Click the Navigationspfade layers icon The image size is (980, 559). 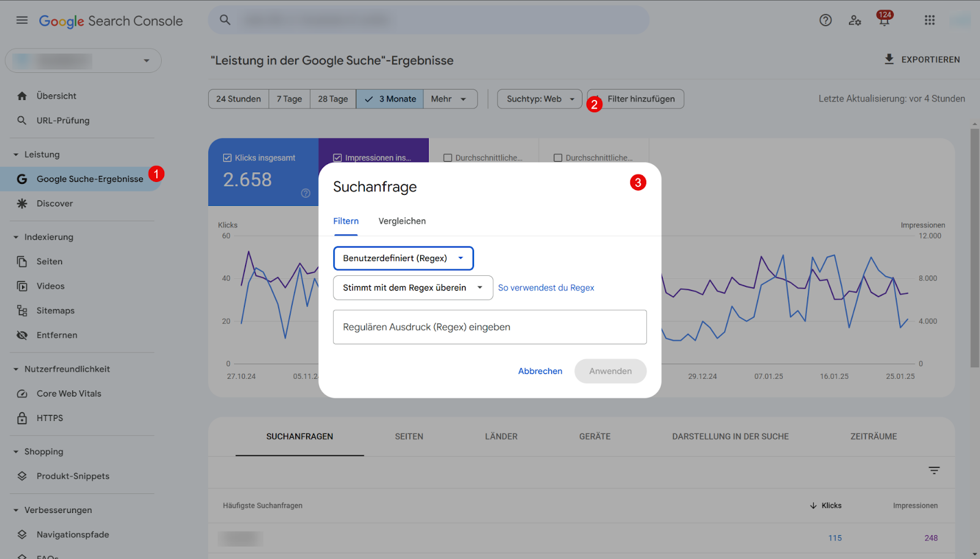(22, 534)
